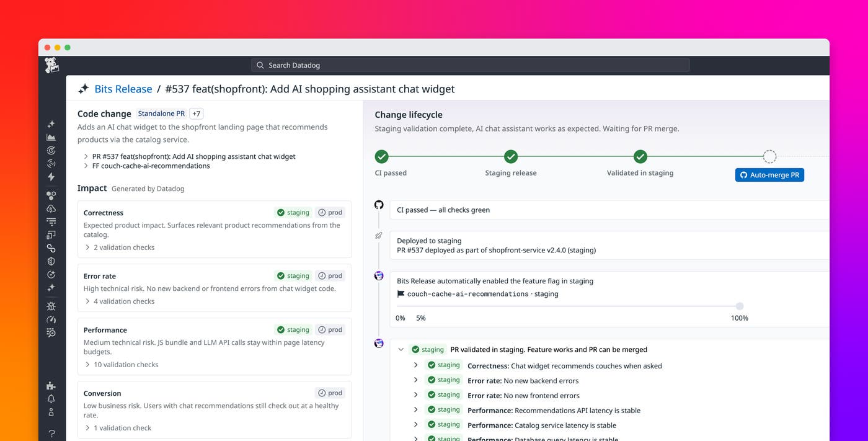
Task: Open the Bits Release breadcrumb link
Action: [x=123, y=89]
